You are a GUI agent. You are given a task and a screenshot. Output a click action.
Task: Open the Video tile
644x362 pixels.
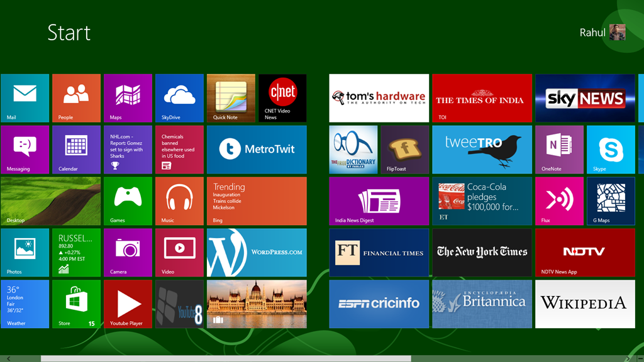tap(179, 253)
